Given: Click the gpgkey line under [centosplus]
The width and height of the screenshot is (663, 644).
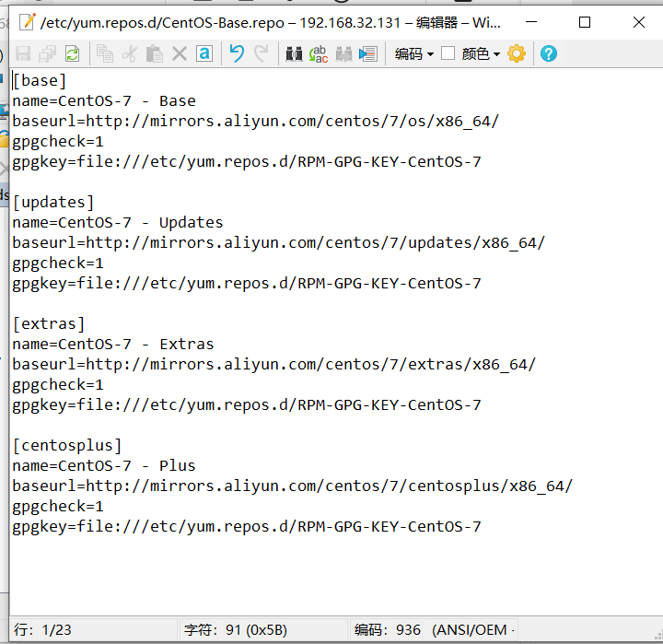Looking at the screenshot, I should click(x=247, y=527).
